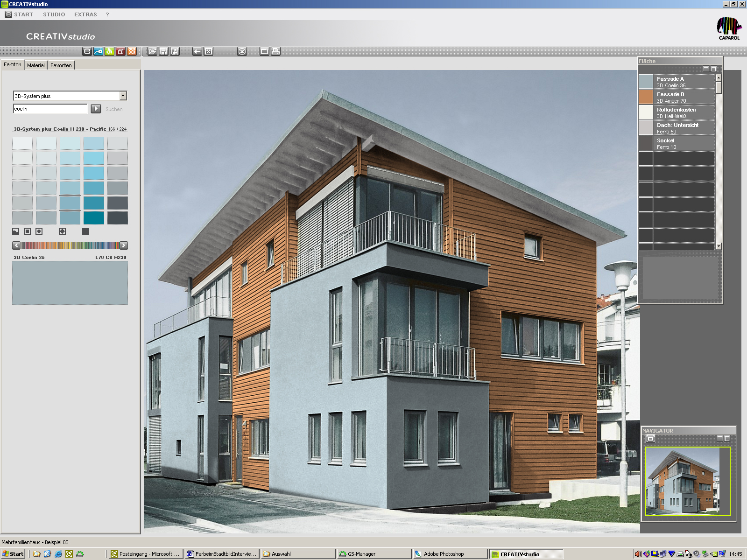
Task: Click the left arrow back icon
Action: click(197, 51)
